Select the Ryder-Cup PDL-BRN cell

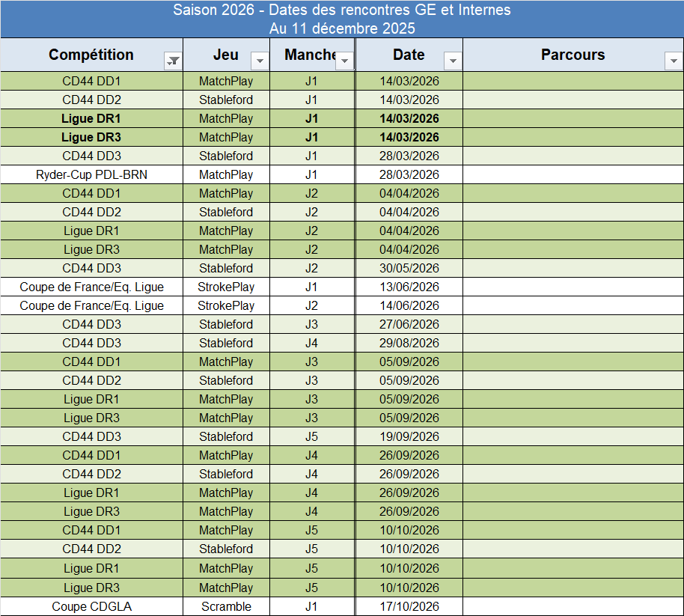pyautogui.click(x=91, y=174)
